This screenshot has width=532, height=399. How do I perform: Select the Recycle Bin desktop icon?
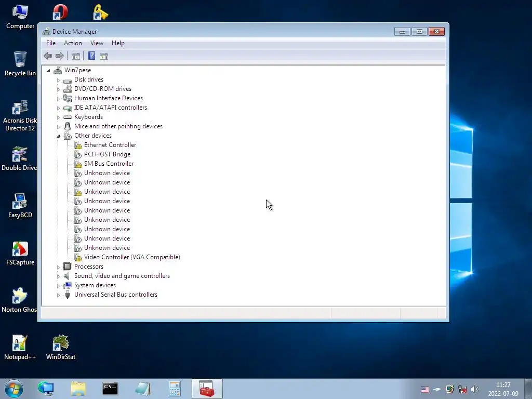20,64
